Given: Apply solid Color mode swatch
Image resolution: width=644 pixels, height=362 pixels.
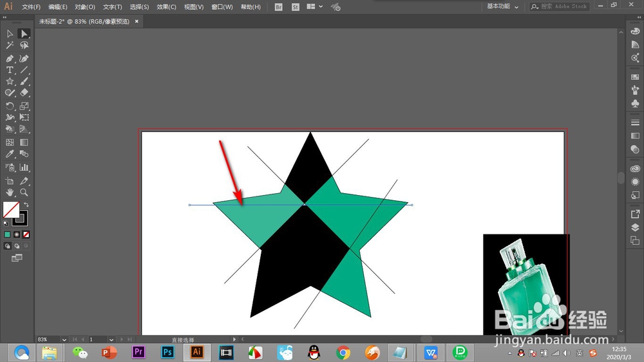Looking at the screenshot, I should 7,234.
